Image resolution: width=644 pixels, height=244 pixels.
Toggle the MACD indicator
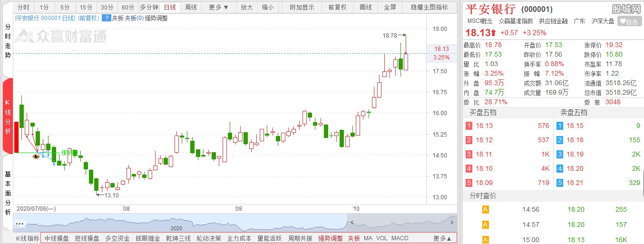400,238
